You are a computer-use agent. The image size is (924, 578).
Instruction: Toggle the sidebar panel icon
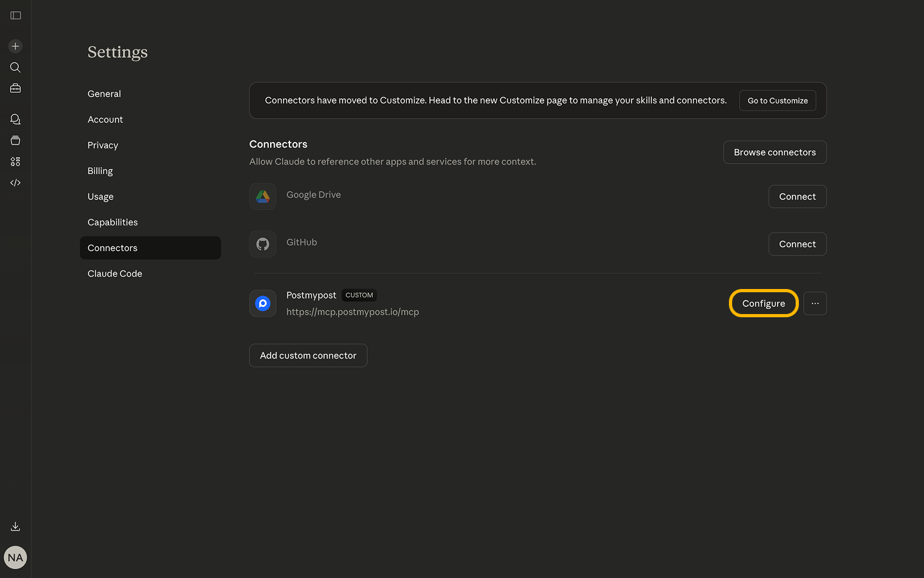(x=15, y=15)
